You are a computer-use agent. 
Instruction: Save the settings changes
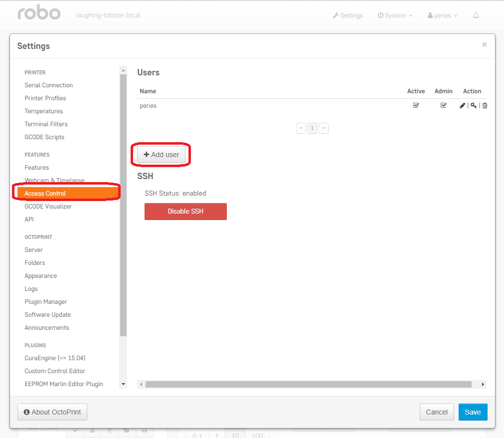click(x=473, y=412)
